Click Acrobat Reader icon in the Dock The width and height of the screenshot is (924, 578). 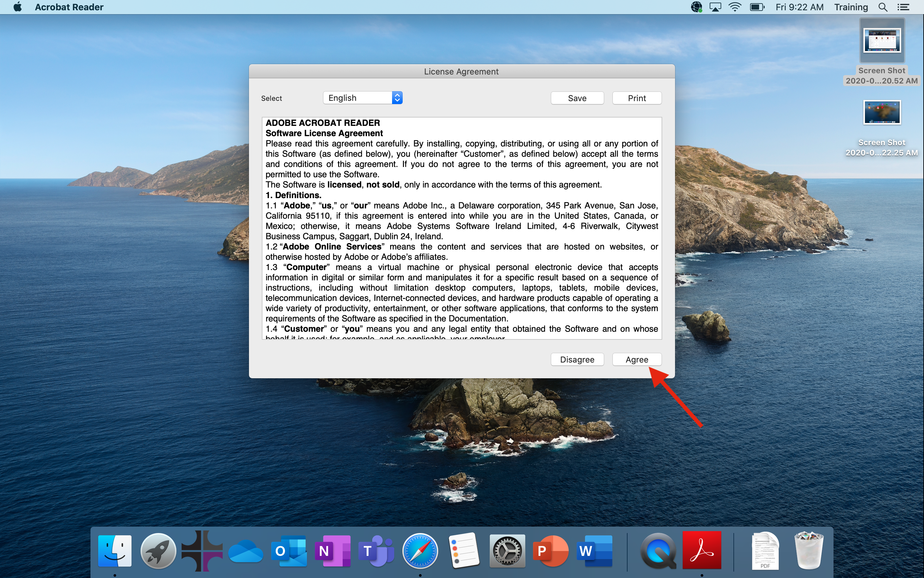pos(702,550)
